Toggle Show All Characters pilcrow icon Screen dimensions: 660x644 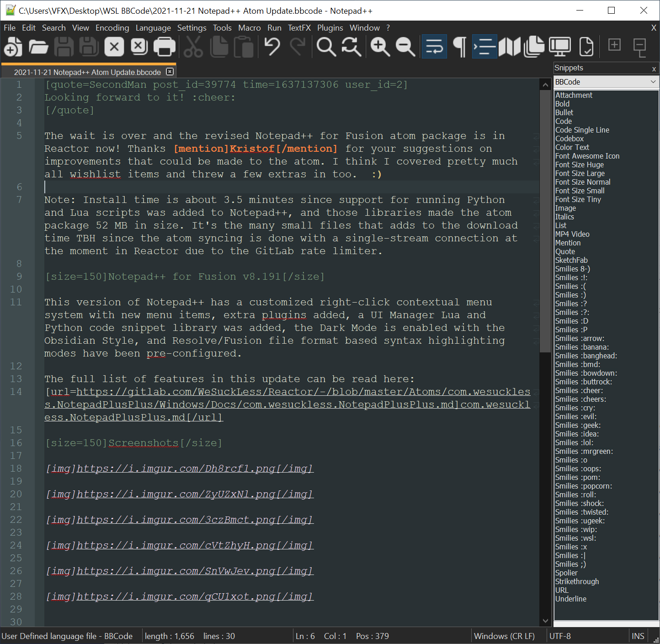[x=459, y=47]
